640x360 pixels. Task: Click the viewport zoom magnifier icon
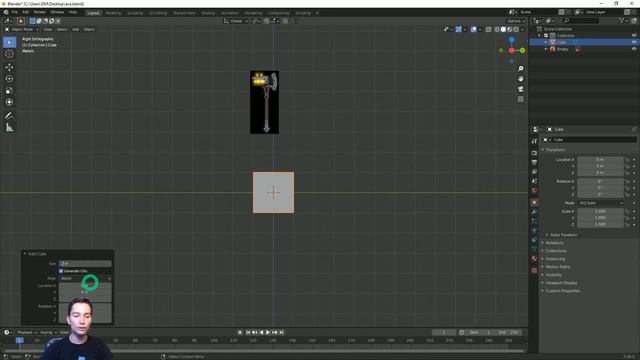pos(520,69)
